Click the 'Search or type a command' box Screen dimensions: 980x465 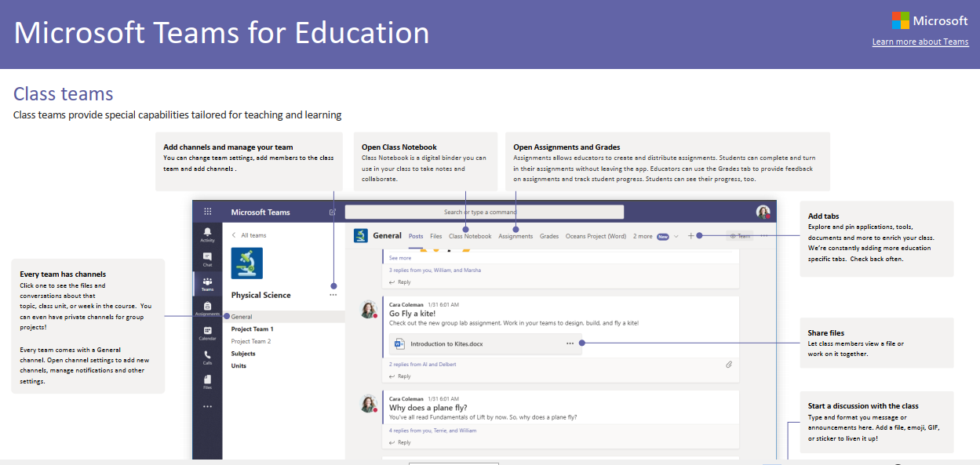(483, 212)
